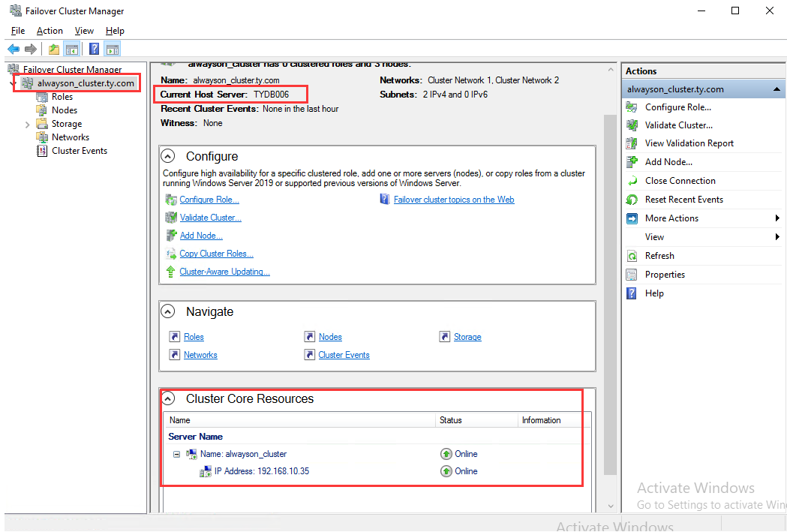787x532 pixels.
Task: Open the More Actions submenu arrow
Action: click(x=777, y=218)
